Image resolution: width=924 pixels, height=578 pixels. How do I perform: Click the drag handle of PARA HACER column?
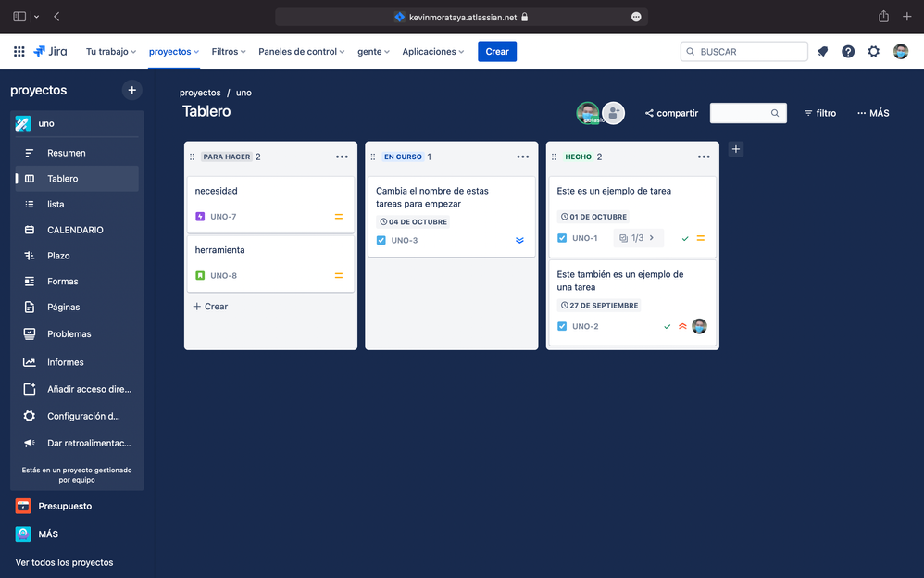click(x=192, y=157)
